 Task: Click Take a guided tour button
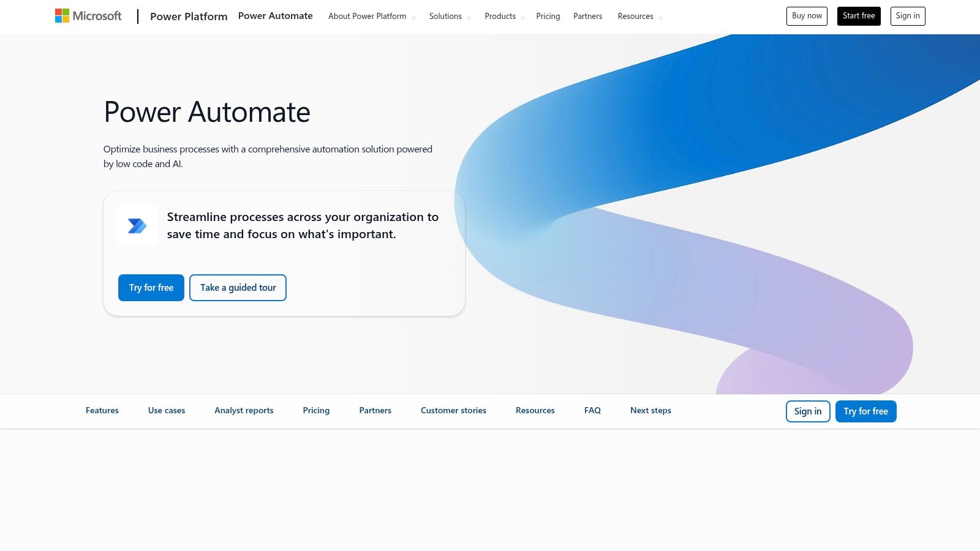238,288
